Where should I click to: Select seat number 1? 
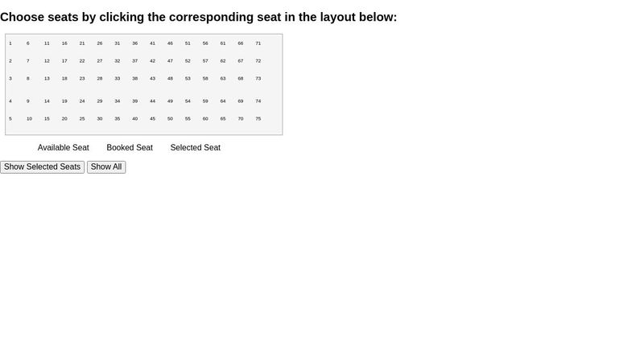pos(10,43)
